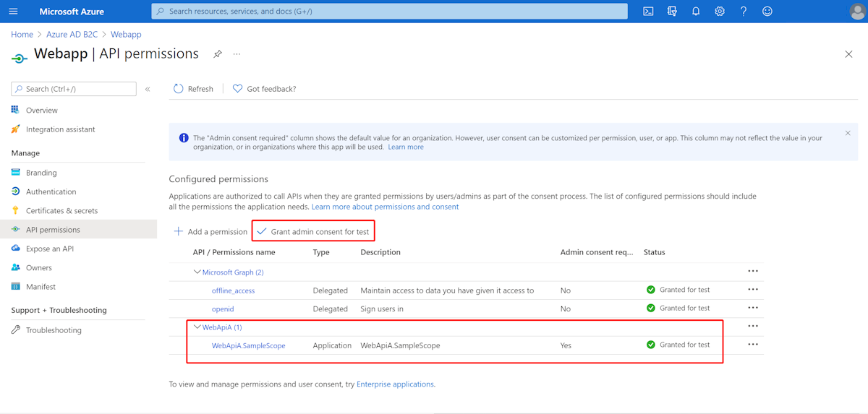This screenshot has width=868, height=414.
Task: Open the Cloud Shell icon in top bar
Action: (x=648, y=12)
